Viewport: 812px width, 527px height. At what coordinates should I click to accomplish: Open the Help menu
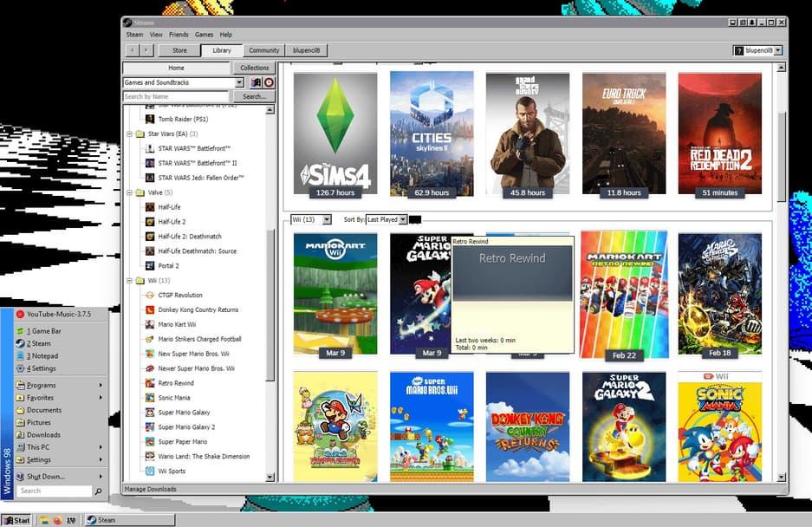[x=226, y=35]
